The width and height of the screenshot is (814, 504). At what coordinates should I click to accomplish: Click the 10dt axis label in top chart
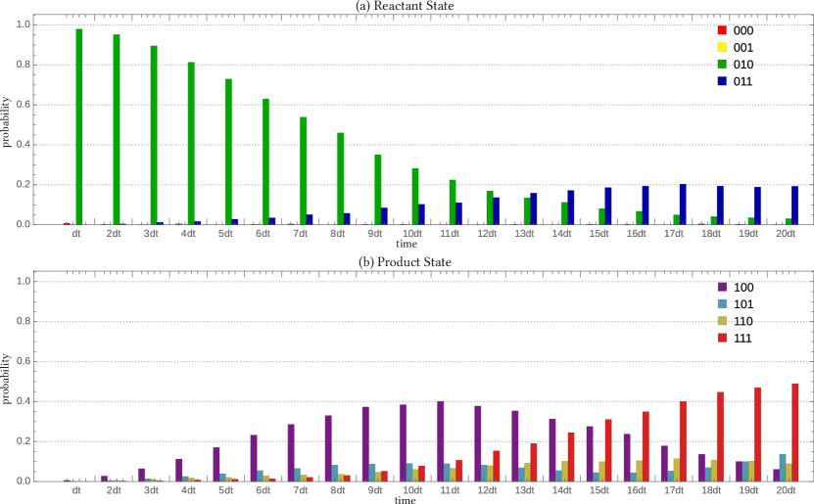tap(413, 234)
